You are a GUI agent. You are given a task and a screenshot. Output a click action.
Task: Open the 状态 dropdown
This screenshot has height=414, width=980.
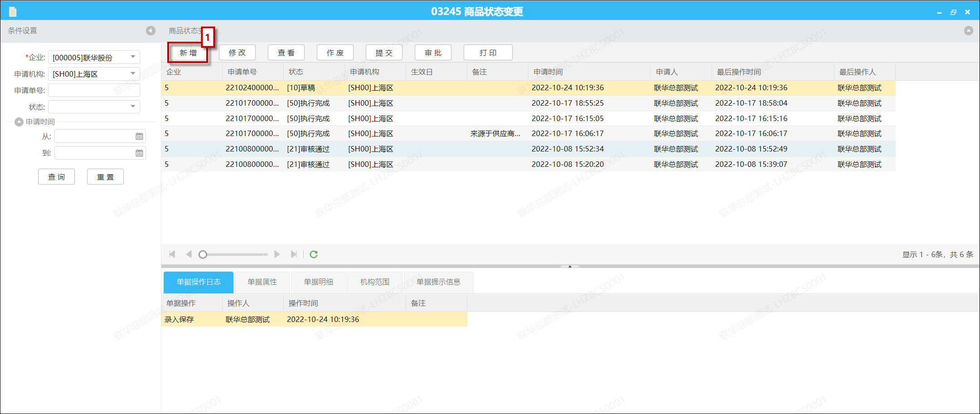[133, 107]
